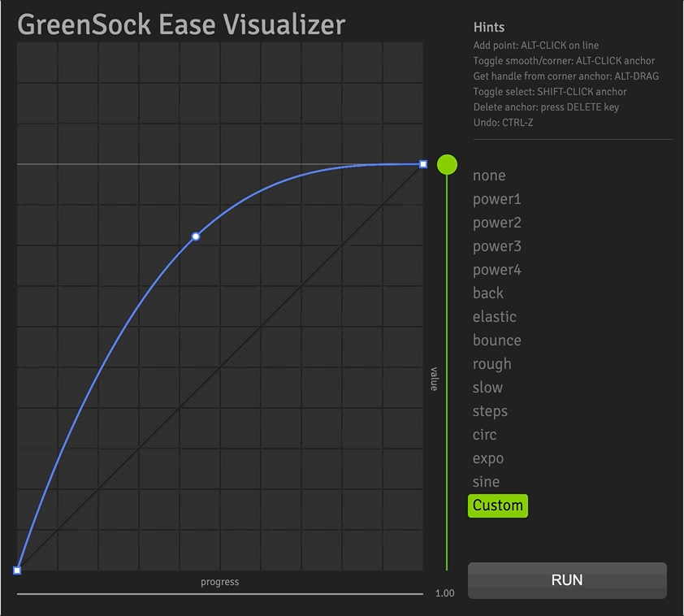The image size is (684, 616).
Task: Click the GreenSock Ease Visualizer title
Action: coord(181,24)
